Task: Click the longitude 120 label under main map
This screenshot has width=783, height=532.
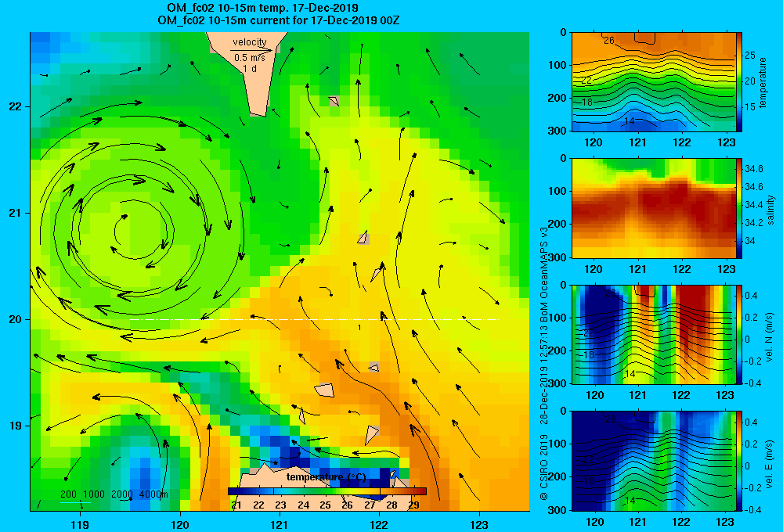Action: pyautogui.click(x=180, y=524)
